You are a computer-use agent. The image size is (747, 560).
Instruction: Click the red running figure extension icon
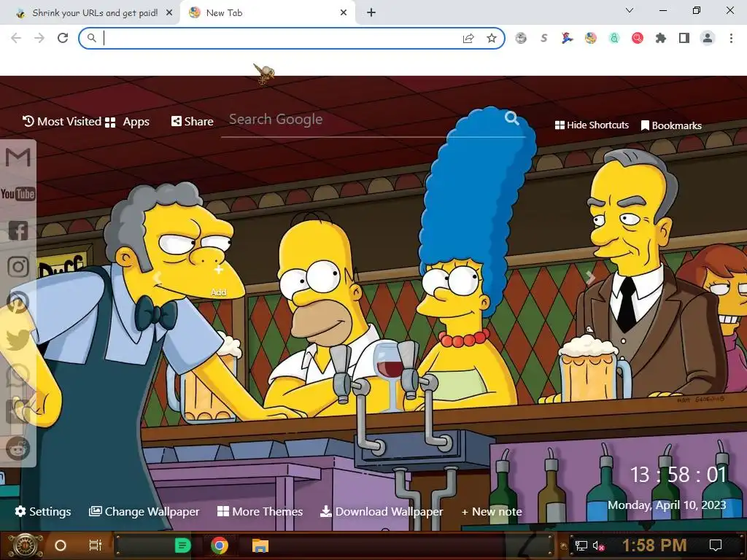pos(567,38)
